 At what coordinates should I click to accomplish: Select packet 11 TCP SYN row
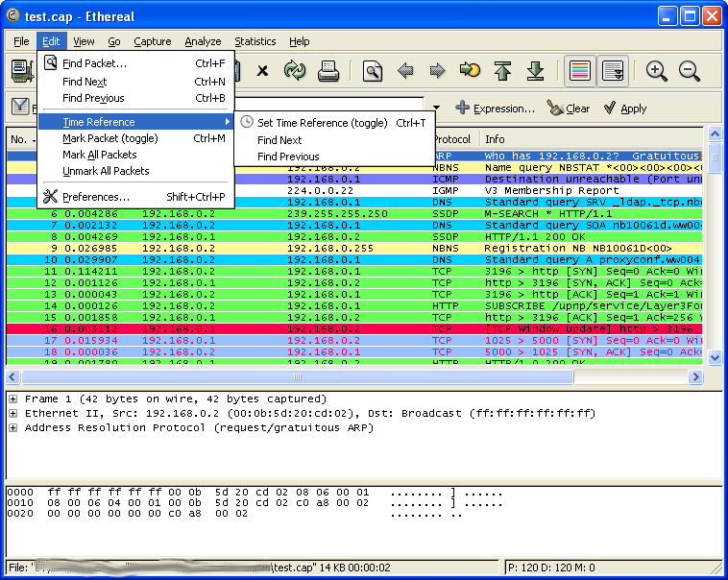pos(353,271)
